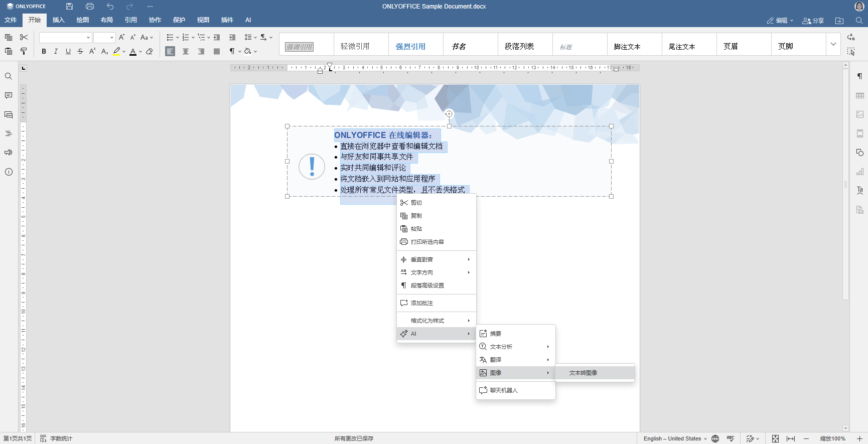Open the feedback megaphone icon in left sidebar
The height and width of the screenshot is (444, 868).
tap(9, 153)
